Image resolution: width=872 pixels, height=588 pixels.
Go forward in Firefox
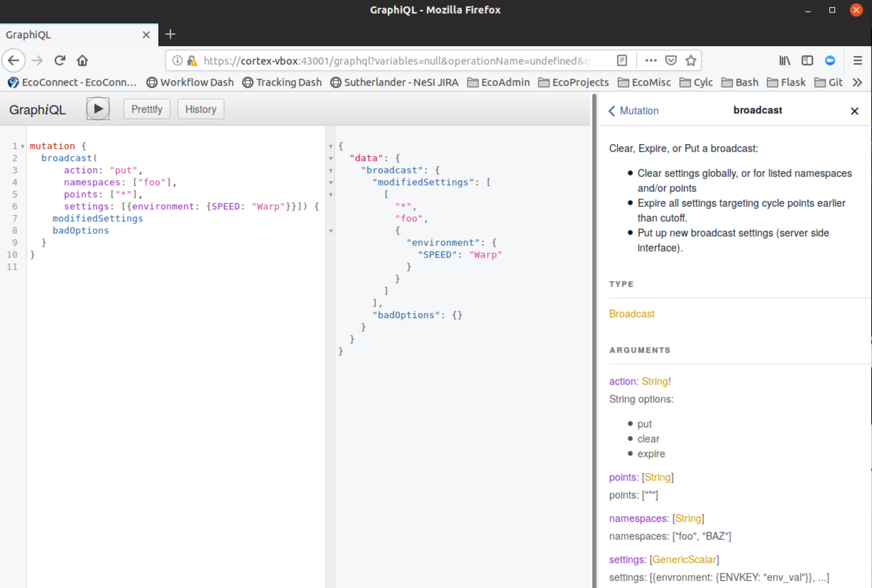pos(37,61)
